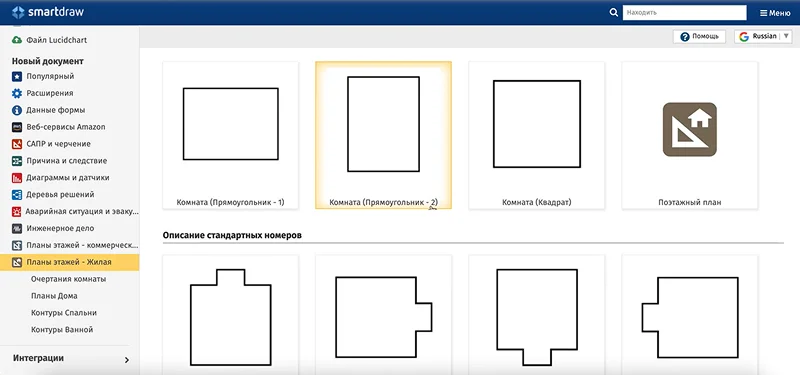Image resolution: width=800 pixels, height=375 pixels.
Task: Select the Веб-сервисы Amazon category
Action: click(66, 127)
